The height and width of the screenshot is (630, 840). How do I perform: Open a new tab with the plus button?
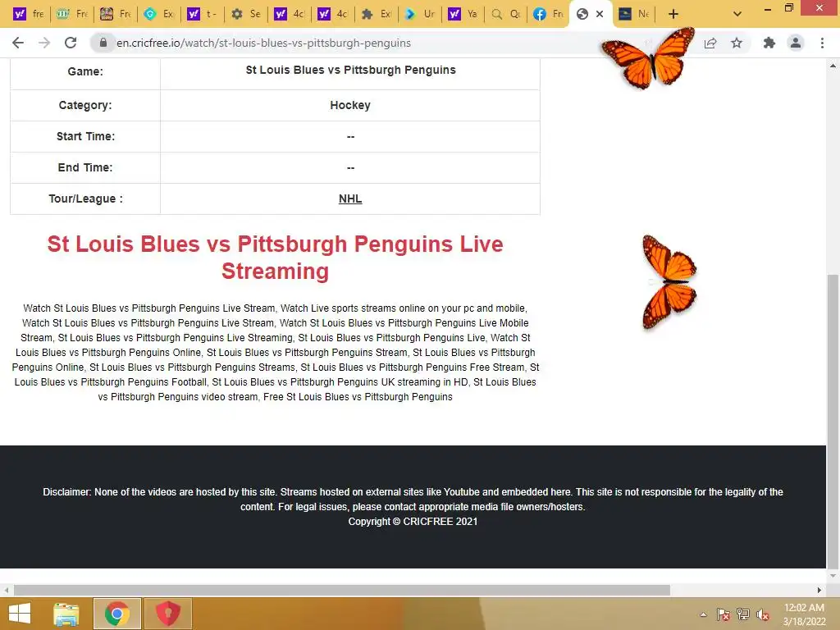[x=673, y=14]
